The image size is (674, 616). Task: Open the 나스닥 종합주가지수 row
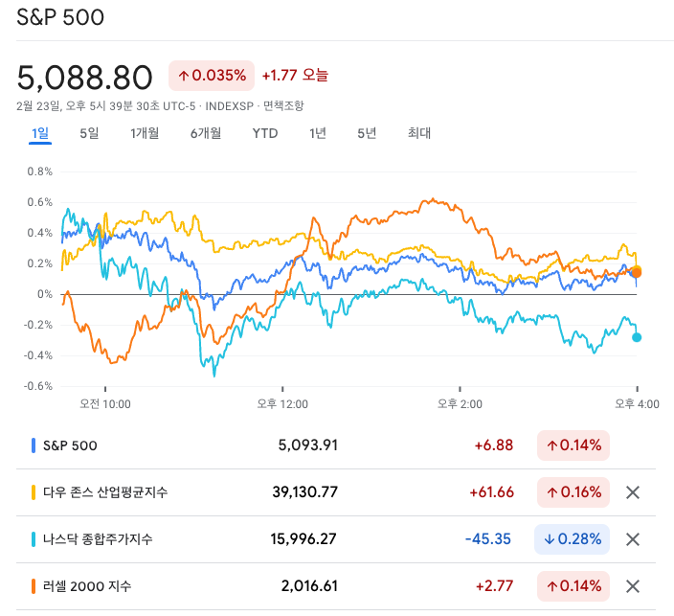[336, 539]
